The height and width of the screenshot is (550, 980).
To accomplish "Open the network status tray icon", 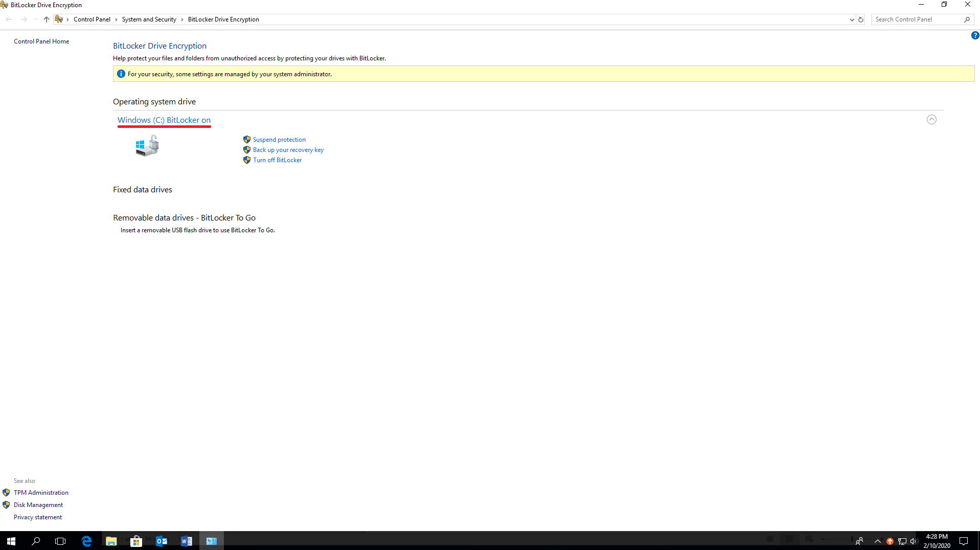I will [x=902, y=541].
